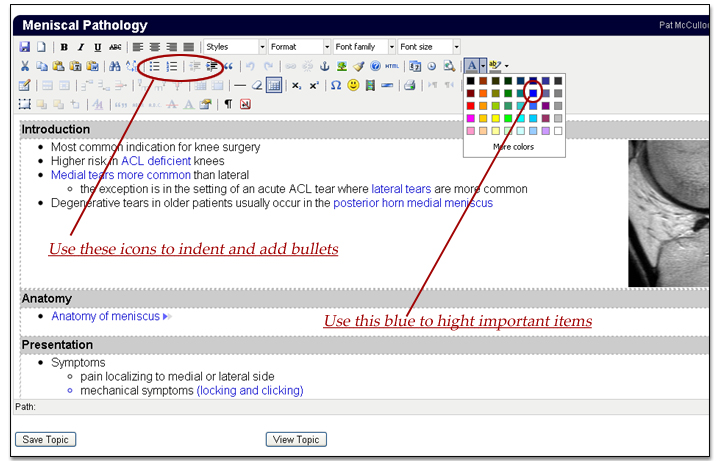This screenshot has height=461, width=720.
Task: Insert an ordered numbered list
Action: [x=172, y=66]
